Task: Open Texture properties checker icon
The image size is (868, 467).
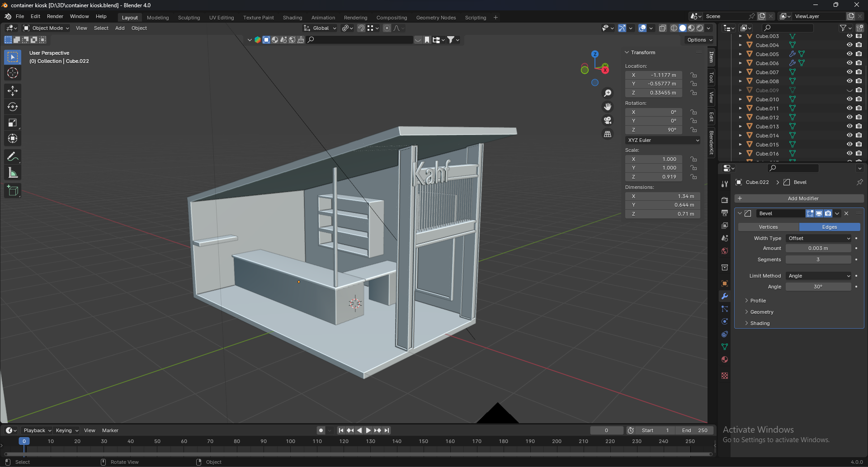Action: point(725,376)
